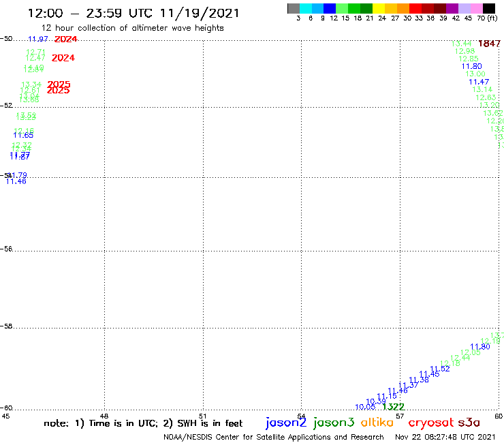Click the longitude axis label '51'
Screen dimensions: 504x443
(x=203, y=416)
